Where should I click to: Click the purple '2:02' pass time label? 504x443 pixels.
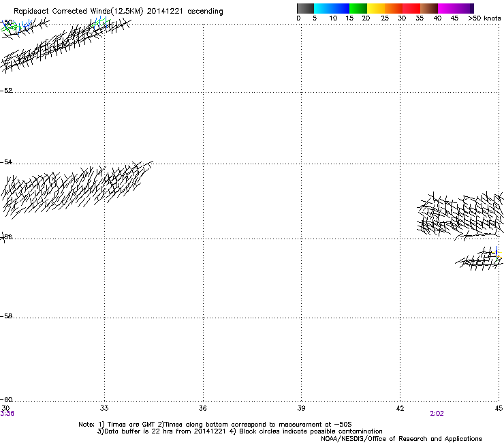coord(437,414)
